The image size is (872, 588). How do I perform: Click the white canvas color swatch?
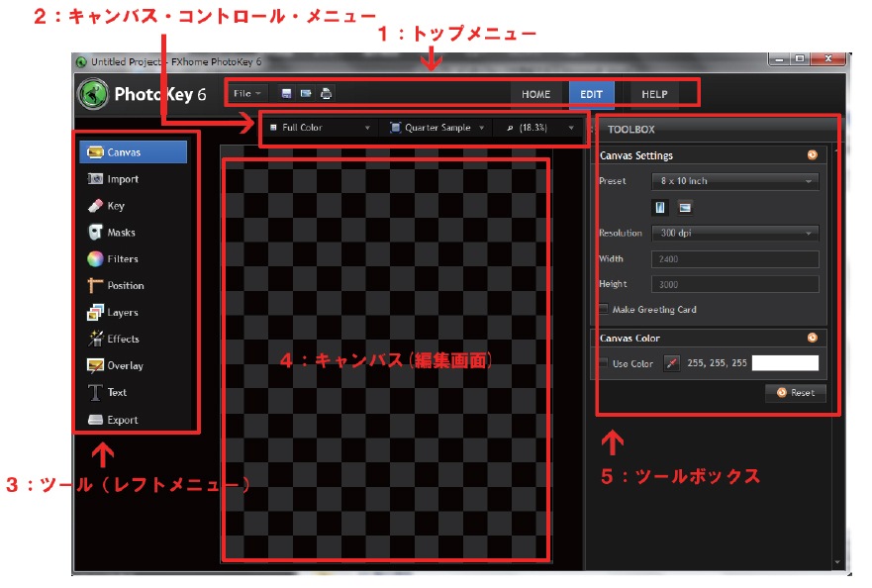tap(786, 363)
